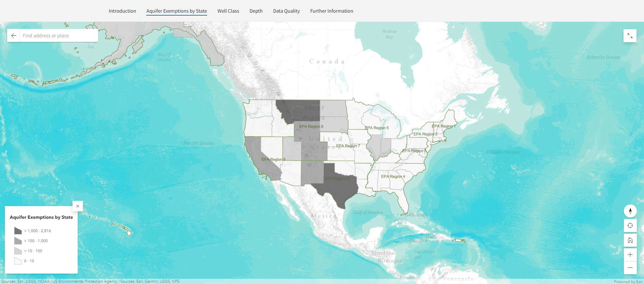Open the Data Quality tab
The height and width of the screenshot is (284, 644).
tap(286, 11)
